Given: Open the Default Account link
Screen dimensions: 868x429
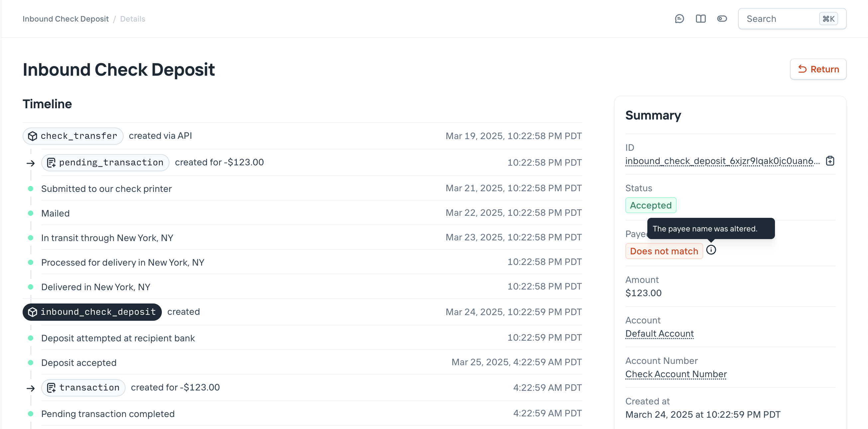Looking at the screenshot, I should click(x=659, y=333).
